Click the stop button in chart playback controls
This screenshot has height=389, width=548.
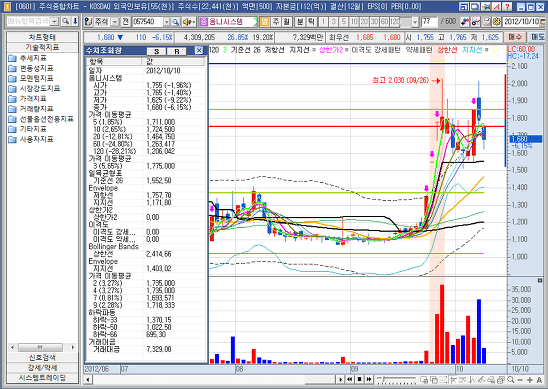pyautogui.click(x=359, y=379)
